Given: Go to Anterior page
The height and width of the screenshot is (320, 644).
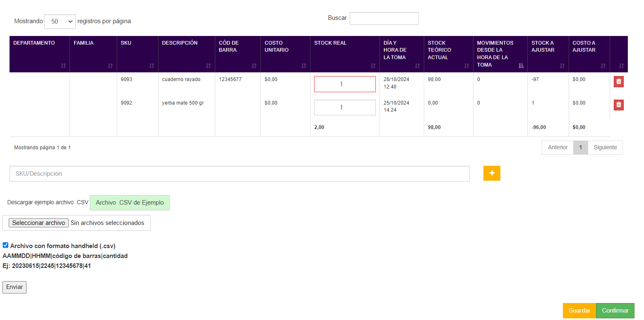Looking at the screenshot, I should pos(557,148).
